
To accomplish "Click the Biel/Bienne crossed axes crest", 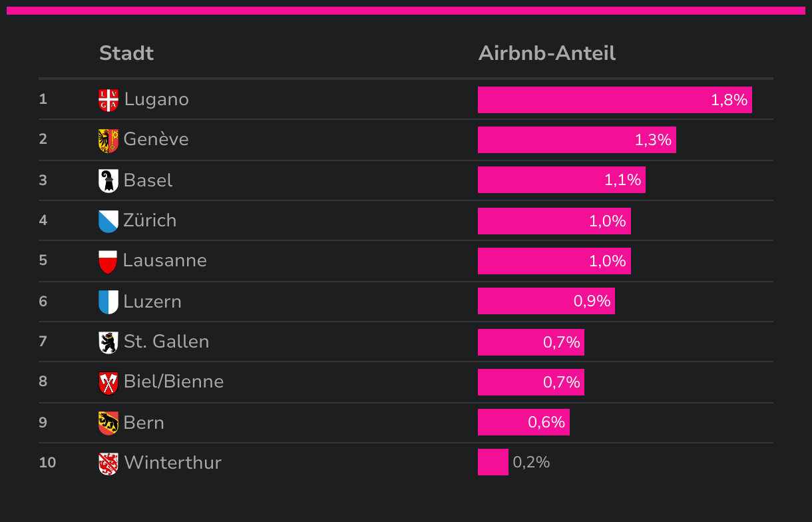I will click(108, 383).
